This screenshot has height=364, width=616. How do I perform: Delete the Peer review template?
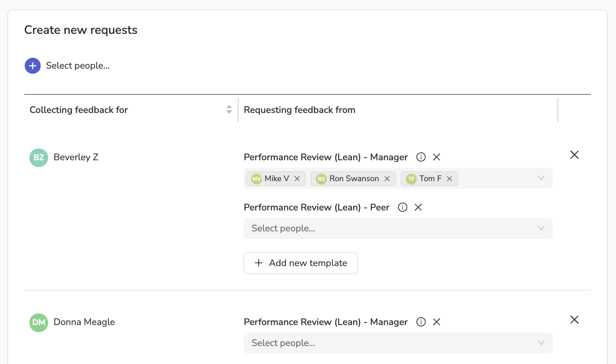[x=418, y=207]
